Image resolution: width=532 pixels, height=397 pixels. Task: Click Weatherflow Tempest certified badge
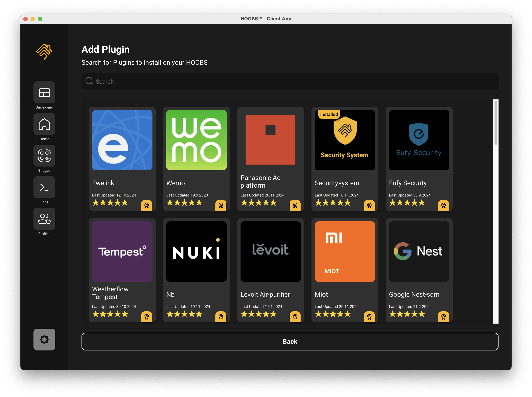[x=146, y=317]
